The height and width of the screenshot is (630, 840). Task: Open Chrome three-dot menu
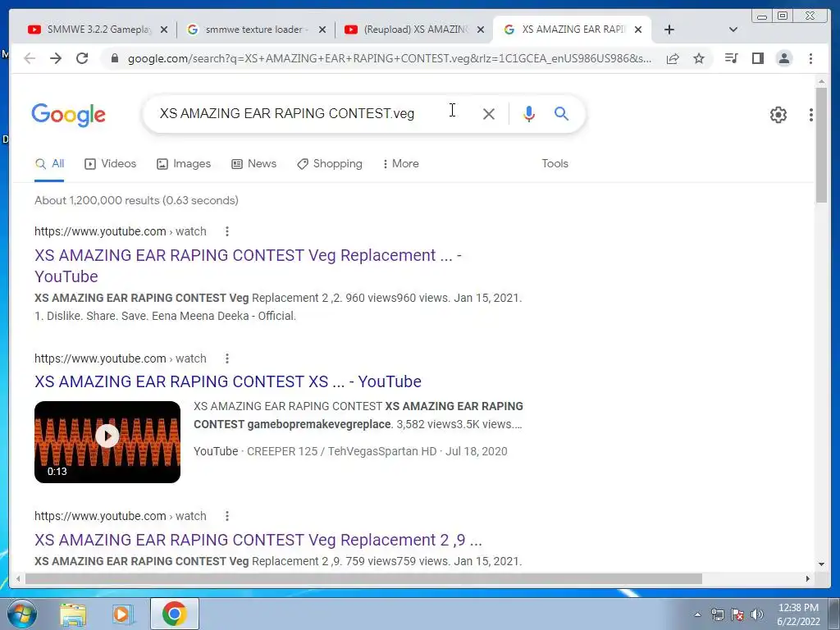[x=810, y=58]
